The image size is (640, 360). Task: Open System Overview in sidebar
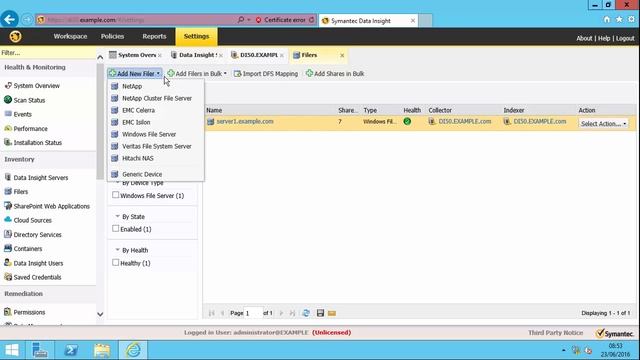(36, 86)
